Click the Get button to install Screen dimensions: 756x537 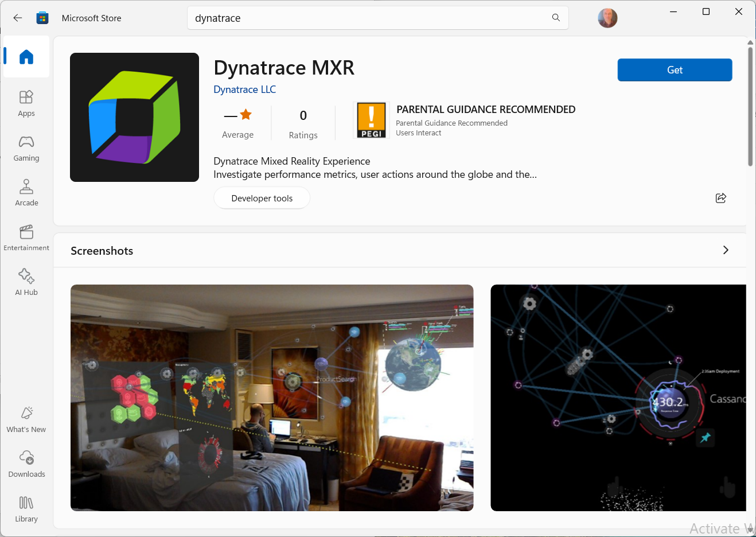675,70
